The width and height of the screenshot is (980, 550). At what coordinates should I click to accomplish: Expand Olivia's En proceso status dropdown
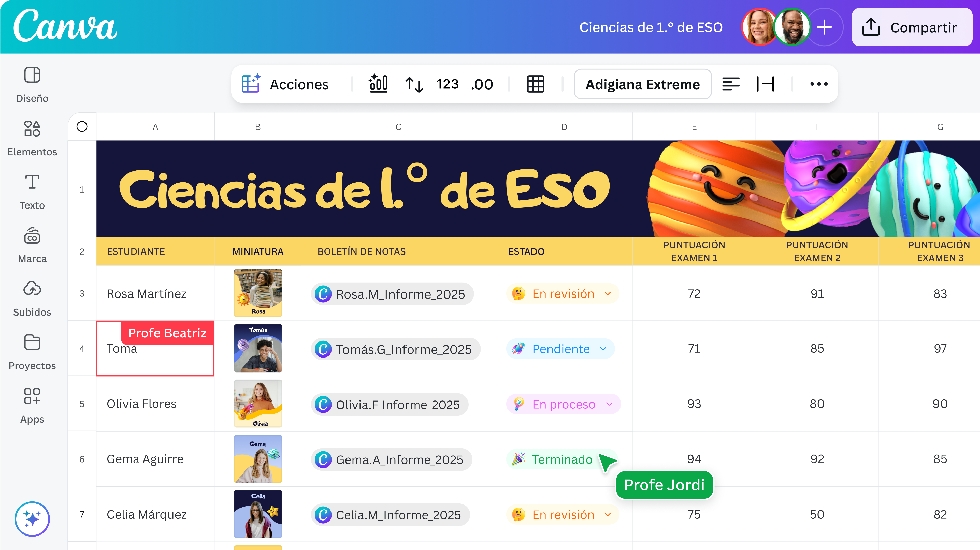pos(609,404)
